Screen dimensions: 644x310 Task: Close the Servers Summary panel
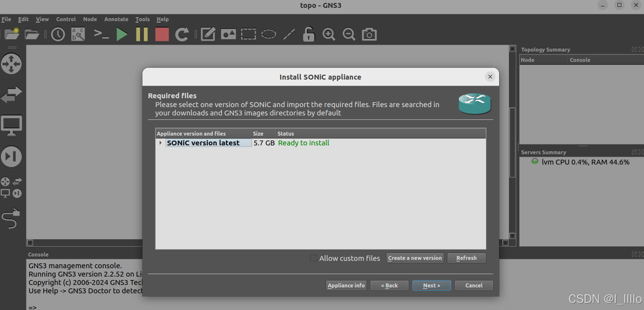point(640,152)
